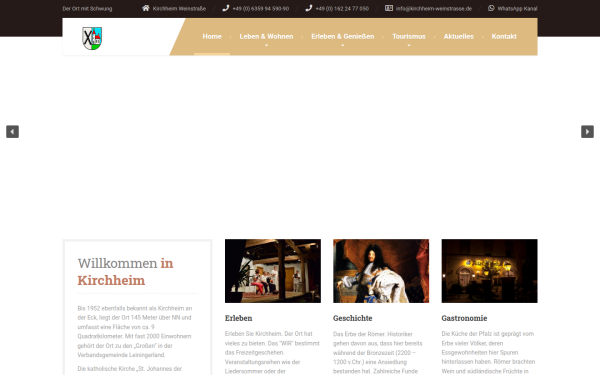Click the WhatsApp icon in the top bar
The width and height of the screenshot is (600, 375).
(x=491, y=8)
